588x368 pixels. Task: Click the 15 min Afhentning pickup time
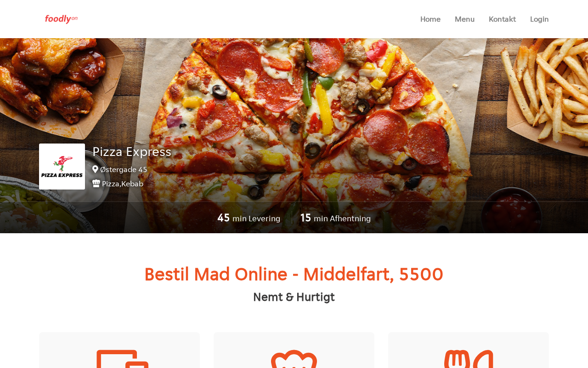tap(335, 218)
